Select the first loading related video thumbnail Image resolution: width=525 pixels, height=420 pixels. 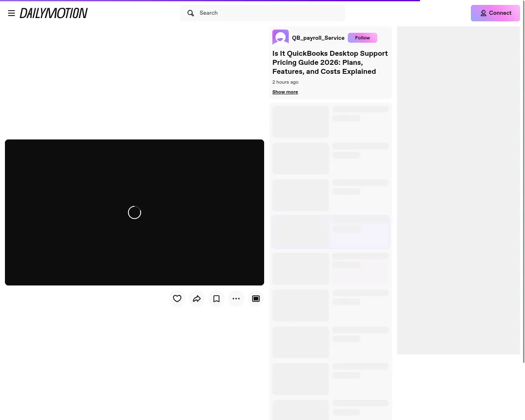coord(301,122)
